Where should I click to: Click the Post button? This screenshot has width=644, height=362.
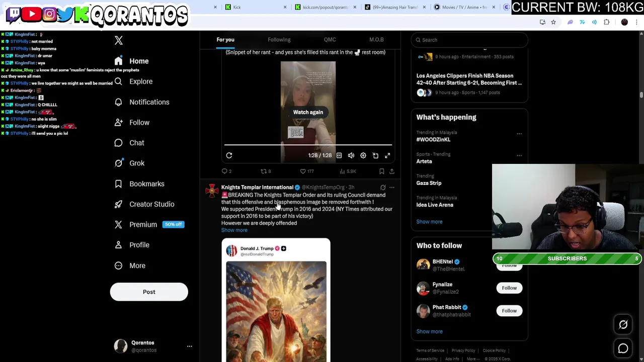coord(149,292)
